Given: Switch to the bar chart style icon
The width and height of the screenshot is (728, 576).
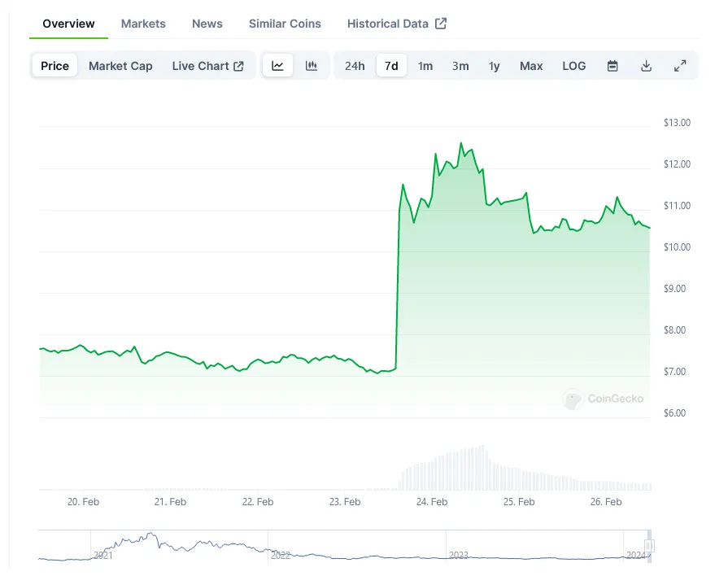Looking at the screenshot, I should pyautogui.click(x=312, y=66).
